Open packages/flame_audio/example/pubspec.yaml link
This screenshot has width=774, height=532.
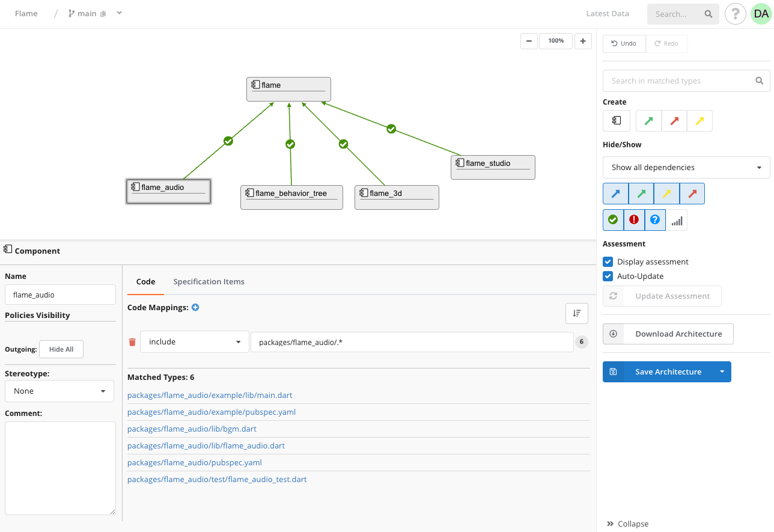coord(212,412)
